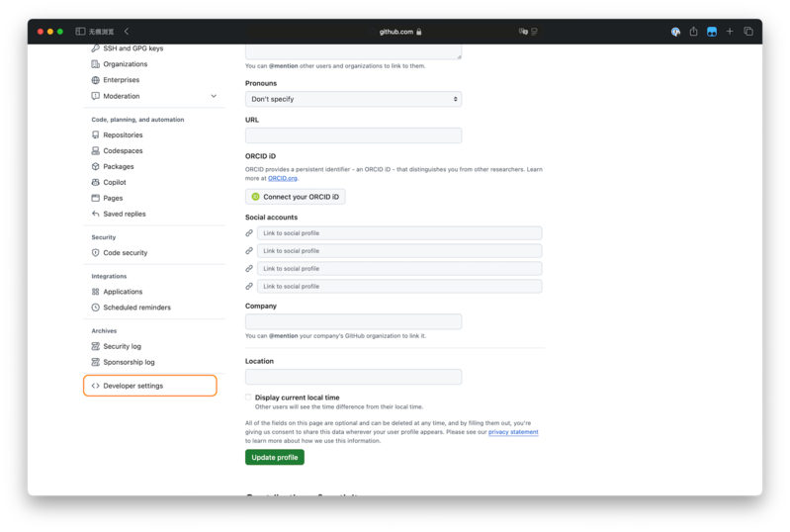Click the translate icon in address bar
The width and height of the screenshot is (790, 532).
coord(523,32)
